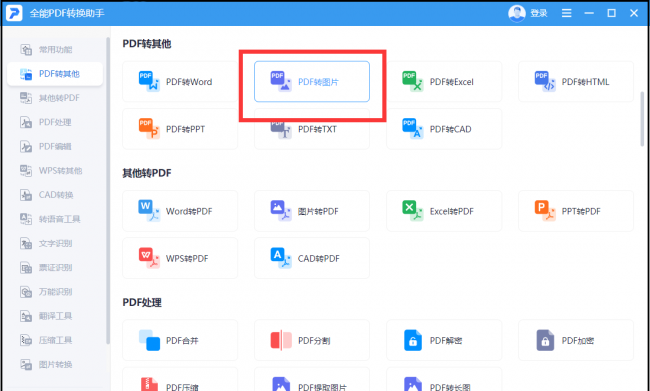Screen dimensions: 650x391
Task: Click the sidebar vertical scrollbar
Action: 108,191
